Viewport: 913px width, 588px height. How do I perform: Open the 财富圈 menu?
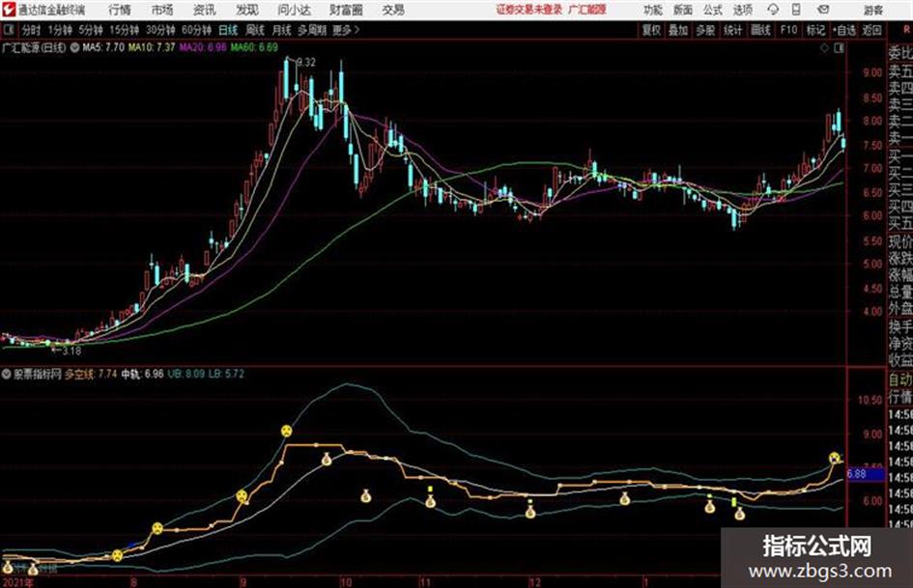(346, 10)
